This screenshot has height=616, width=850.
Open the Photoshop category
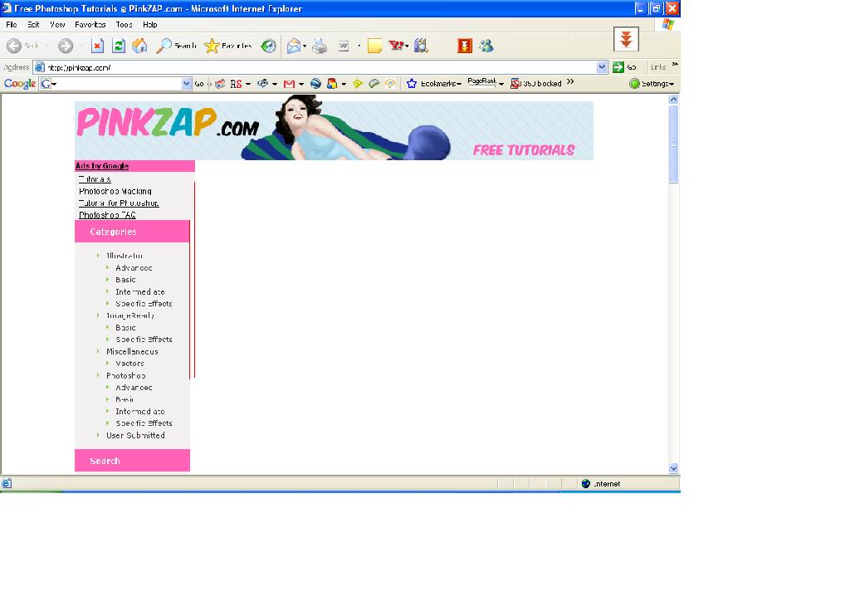126,376
